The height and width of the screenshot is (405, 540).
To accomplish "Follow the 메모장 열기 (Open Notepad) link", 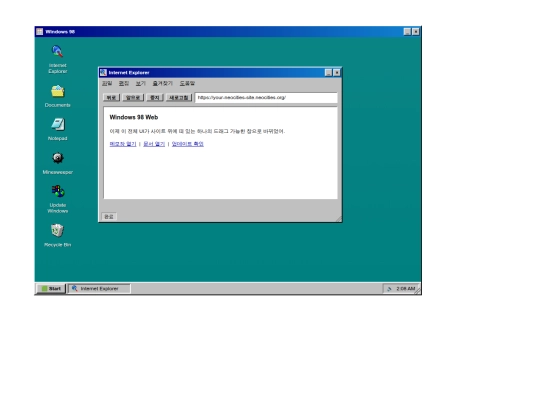I will 123,144.
